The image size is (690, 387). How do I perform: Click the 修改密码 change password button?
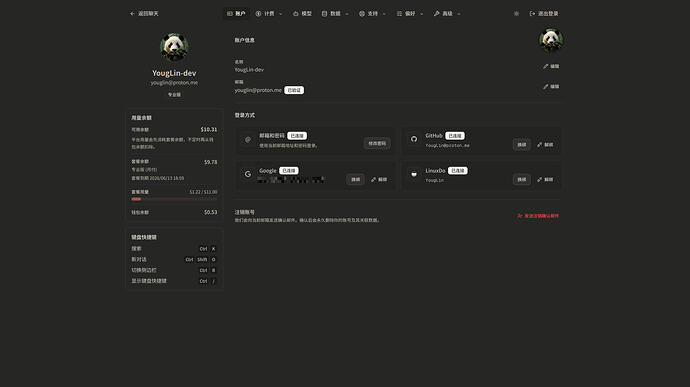pyautogui.click(x=377, y=144)
